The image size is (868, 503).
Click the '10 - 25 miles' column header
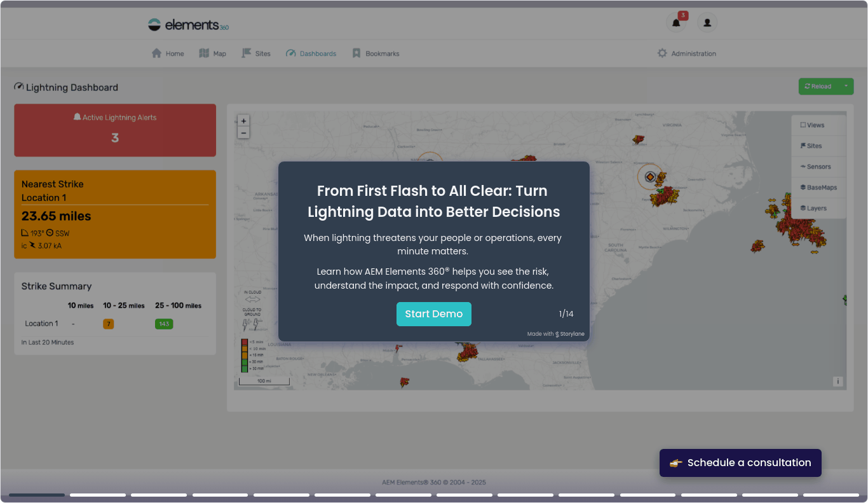click(x=124, y=306)
